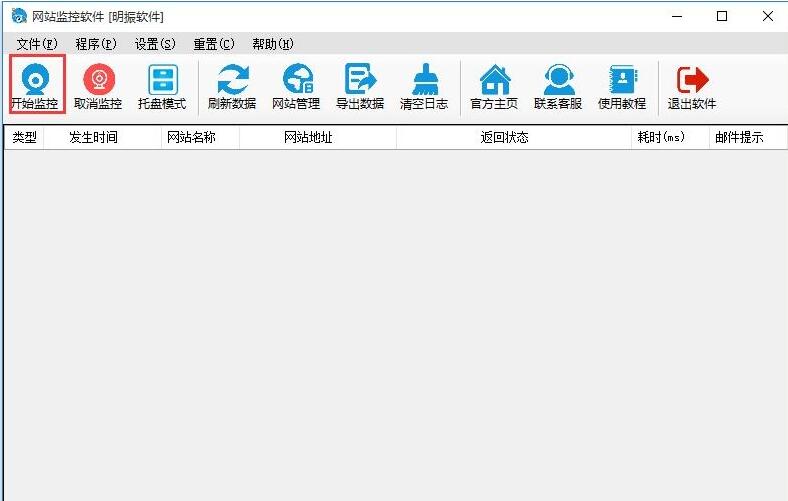
Task: Refresh data with 刷新数据 icon
Action: 232,86
